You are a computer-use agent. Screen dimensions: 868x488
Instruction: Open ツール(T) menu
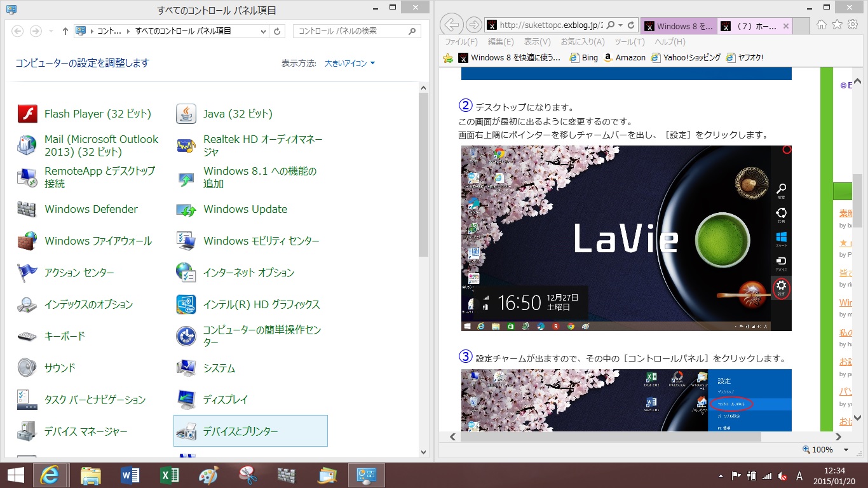coord(630,42)
